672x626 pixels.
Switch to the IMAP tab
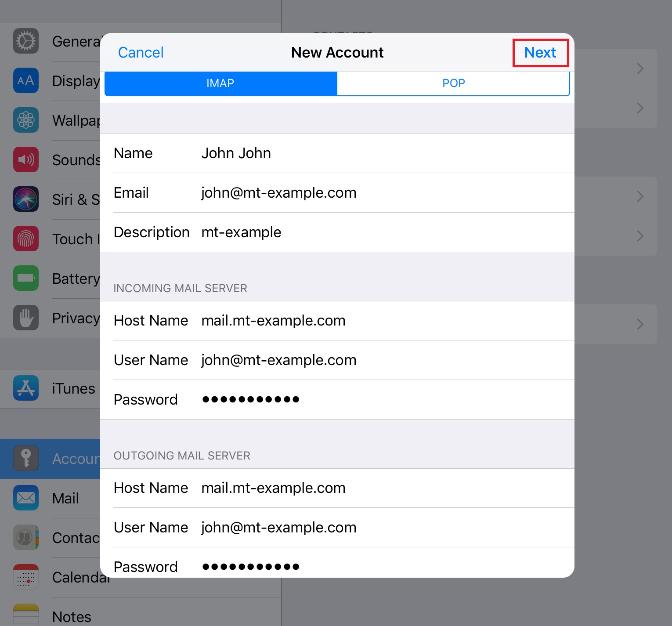(x=220, y=83)
